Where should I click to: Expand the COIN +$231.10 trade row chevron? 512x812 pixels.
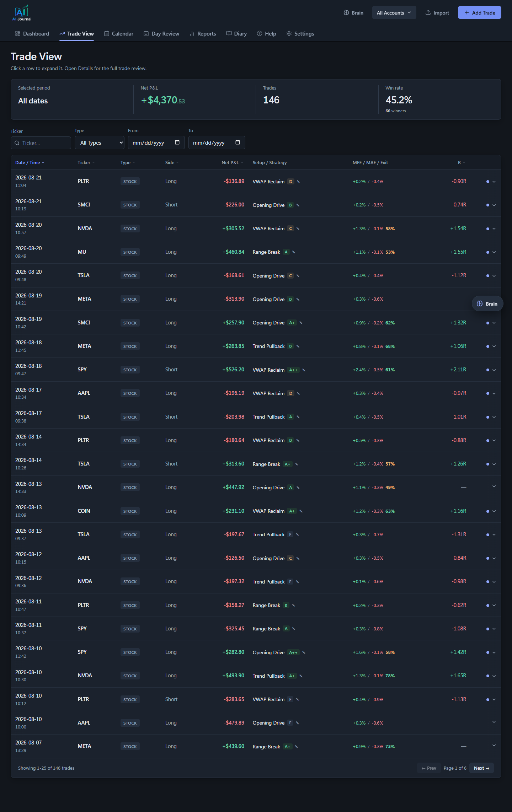click(494, 511)
